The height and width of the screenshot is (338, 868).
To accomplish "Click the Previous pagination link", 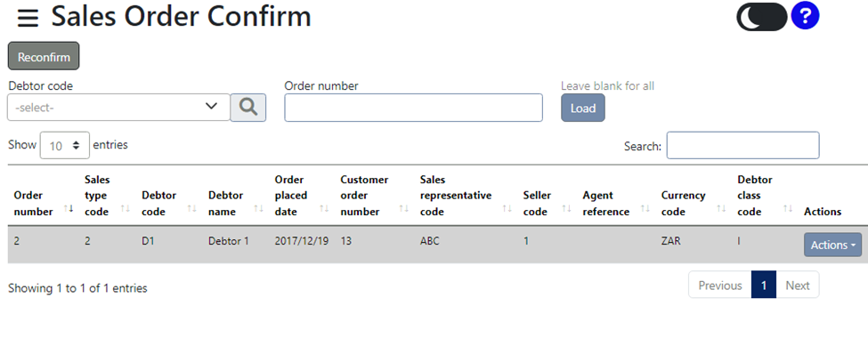I will 720,285.
